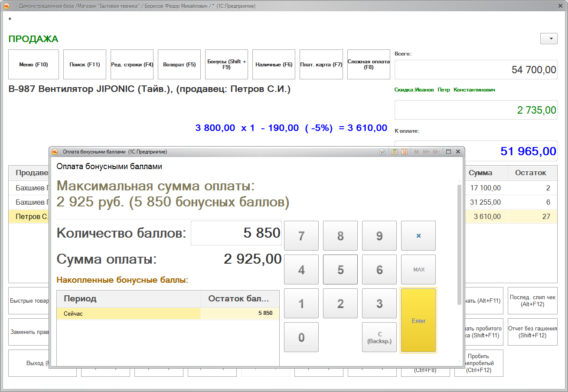The image size is (568, 392).
Task: Click the M+ memory add button
Action: (426, 152)
